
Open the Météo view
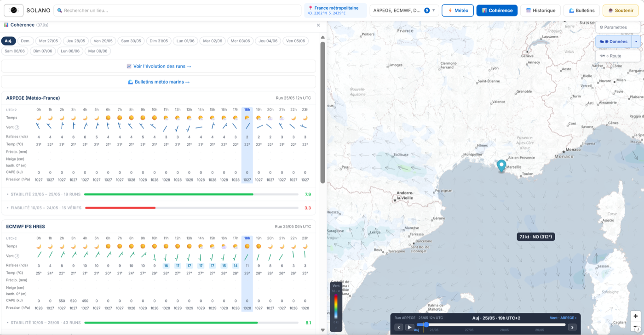pos(458,11)
